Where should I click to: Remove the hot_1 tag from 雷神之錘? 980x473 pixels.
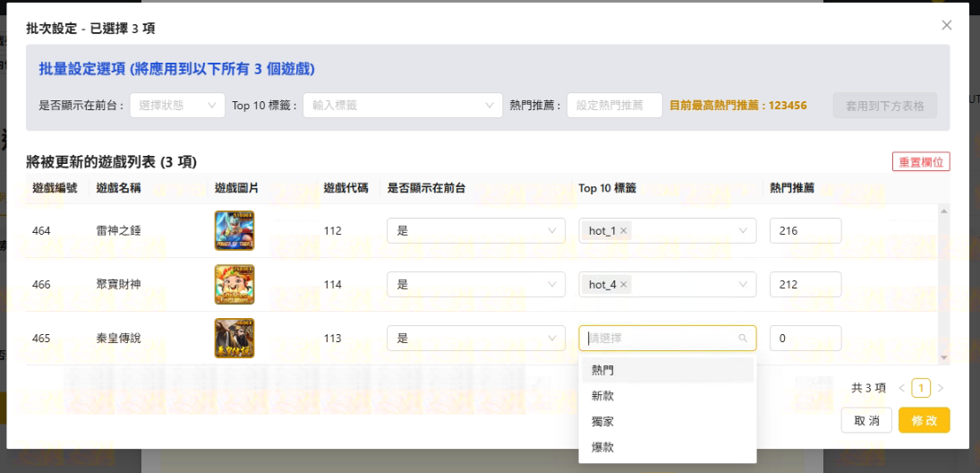(624, 231)
